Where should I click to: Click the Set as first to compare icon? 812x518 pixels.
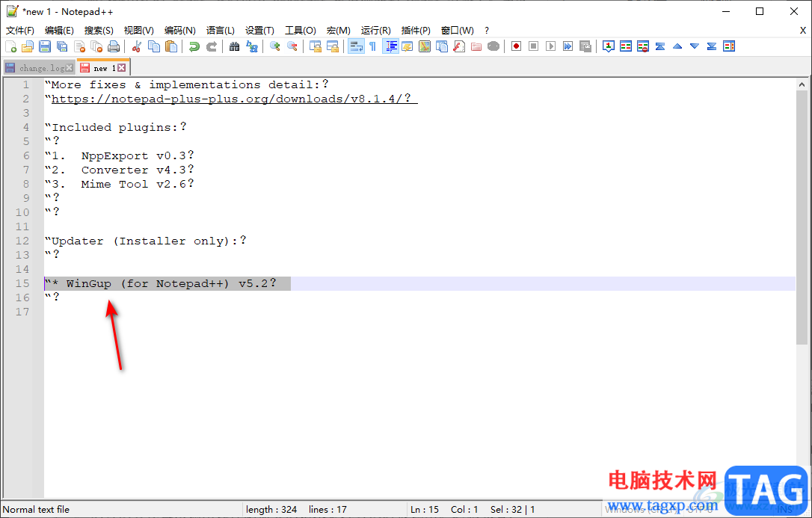[x=609, y=46]
